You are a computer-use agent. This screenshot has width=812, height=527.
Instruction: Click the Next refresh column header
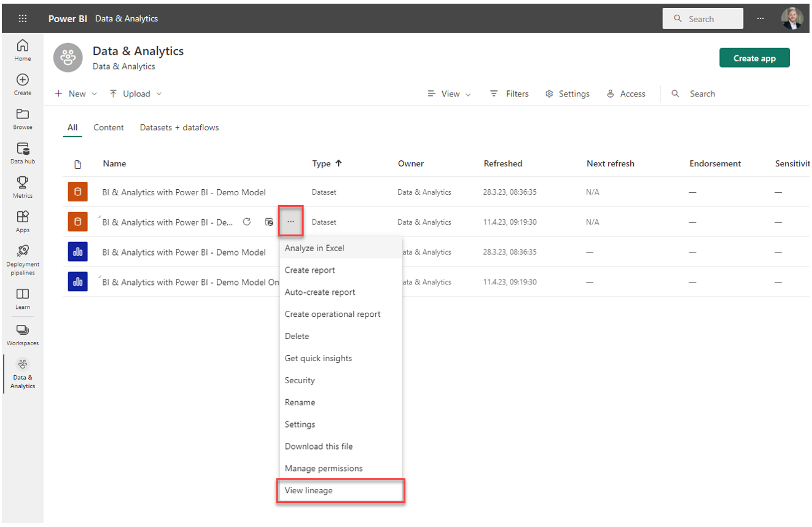(x=611, y=163)
